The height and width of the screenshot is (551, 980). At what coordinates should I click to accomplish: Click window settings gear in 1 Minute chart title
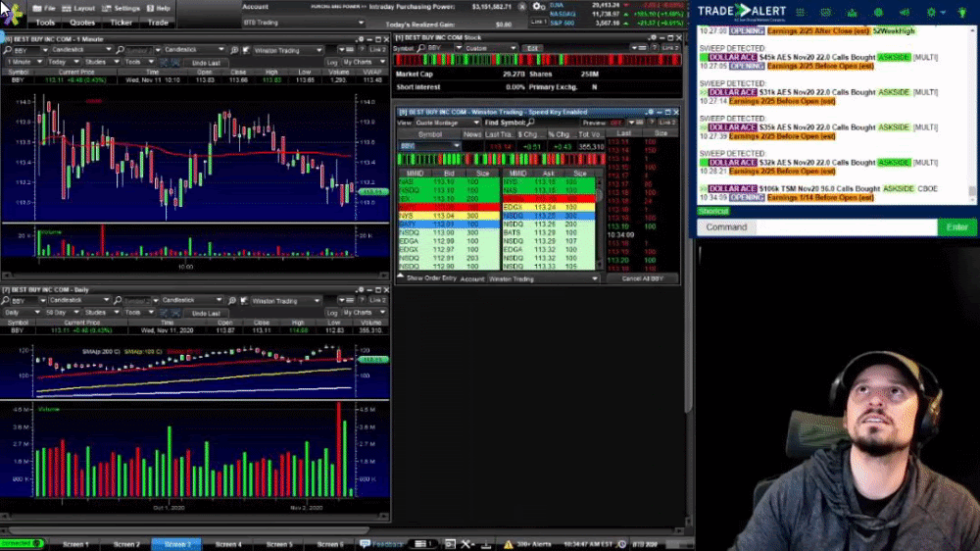pyautogui.click(x=361, y=39)
